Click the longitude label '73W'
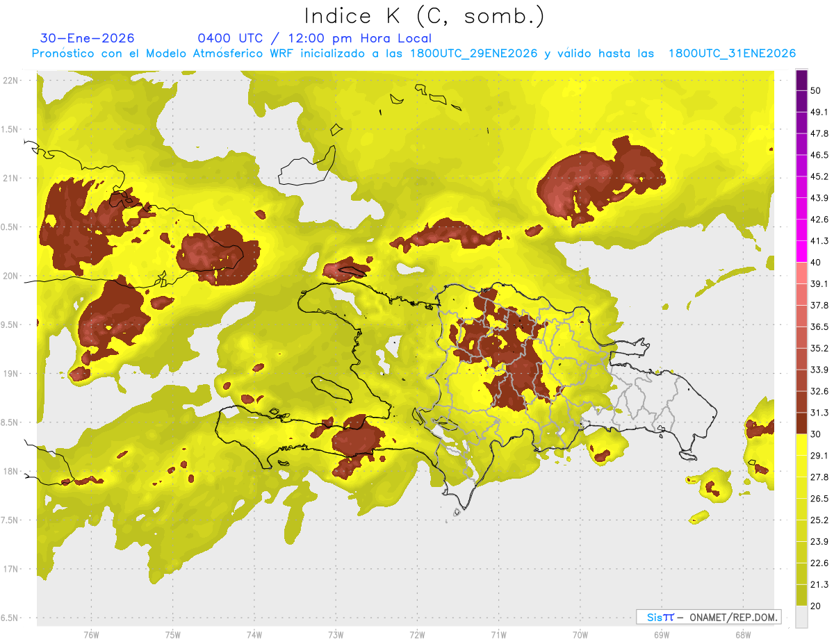834x644 pixels. click(336, 635)
